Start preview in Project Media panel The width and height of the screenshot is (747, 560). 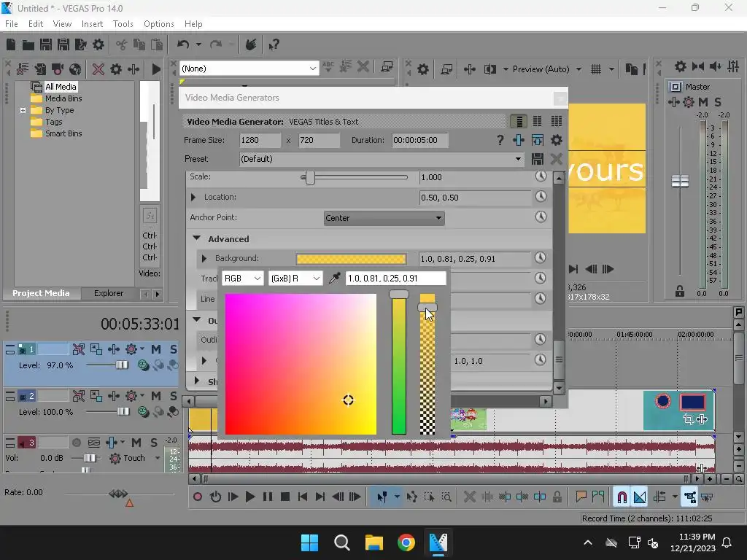click(156, 69)
